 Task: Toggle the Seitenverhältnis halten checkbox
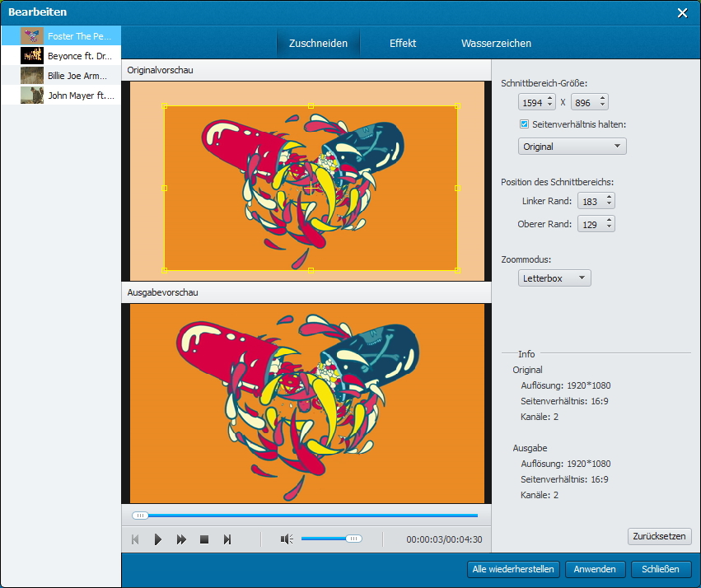tap(524, 124)
